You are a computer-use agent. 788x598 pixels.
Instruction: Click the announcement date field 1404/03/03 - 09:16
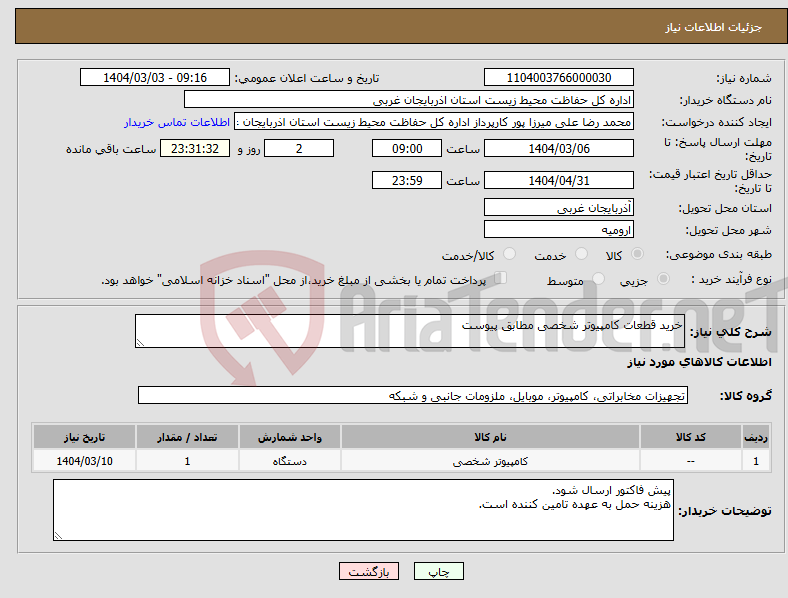pos(155,77)
